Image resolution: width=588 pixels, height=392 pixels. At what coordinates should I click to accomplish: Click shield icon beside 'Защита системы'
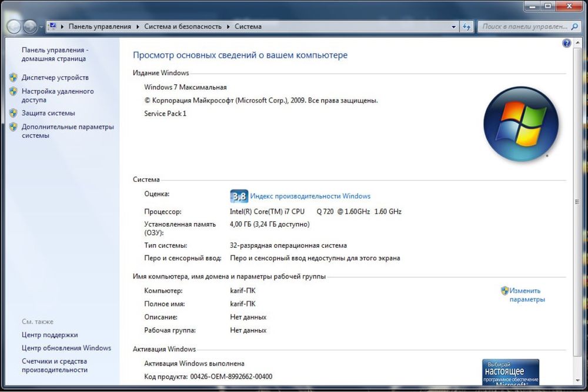click(13, 113)
